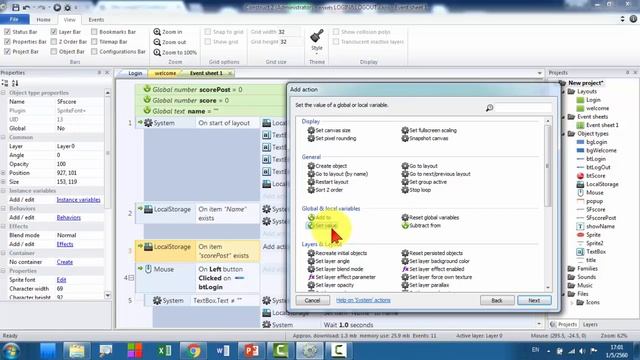Image resolution: width=640 pixels, height=360 pixels.
Task: Open the Behaviors link
Action: coord(69,218)
